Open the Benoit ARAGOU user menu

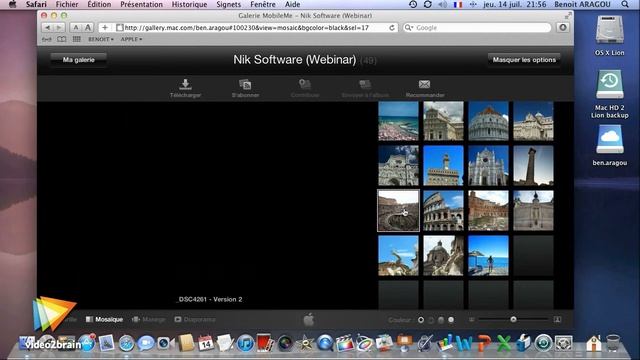click(582, 4)
